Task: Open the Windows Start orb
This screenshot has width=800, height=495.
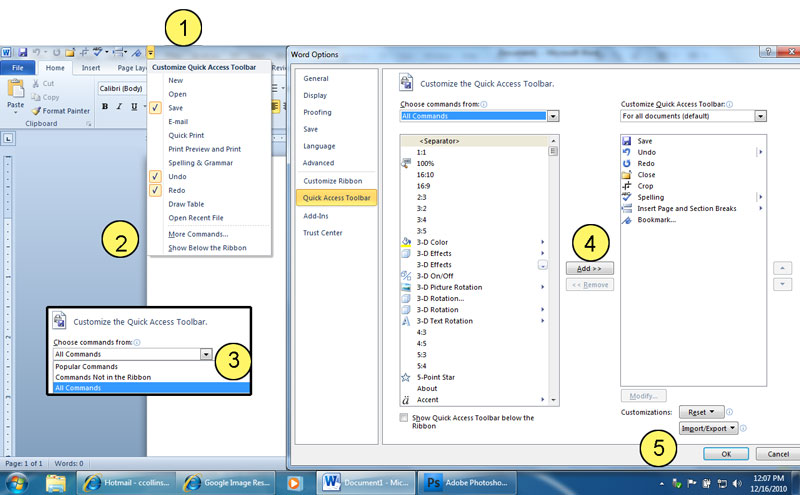Action: tap(17, 482)
